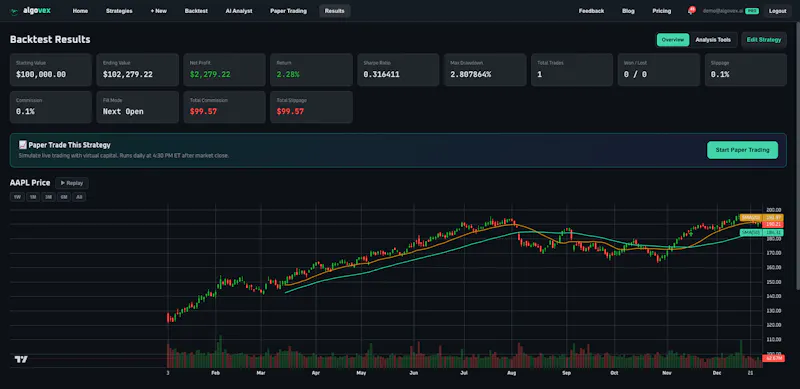Screen dimensions: 800x389
Task: Click the Logout button
Action: (x=778, y=11)
